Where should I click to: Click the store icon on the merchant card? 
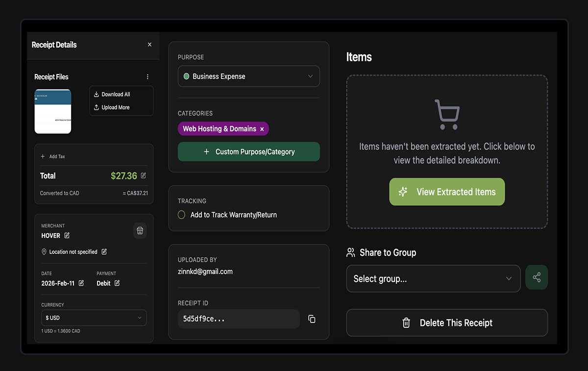(140, 230)
